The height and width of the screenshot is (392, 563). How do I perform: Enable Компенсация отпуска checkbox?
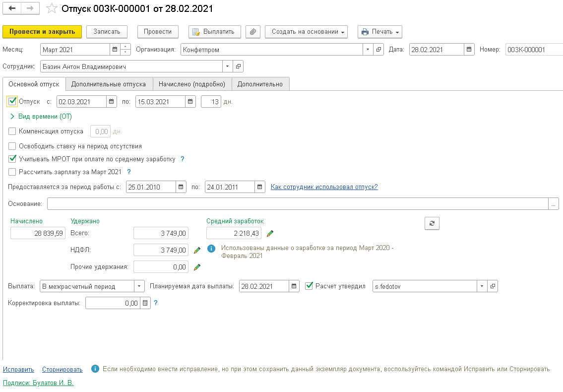click(x=12, y=131)
